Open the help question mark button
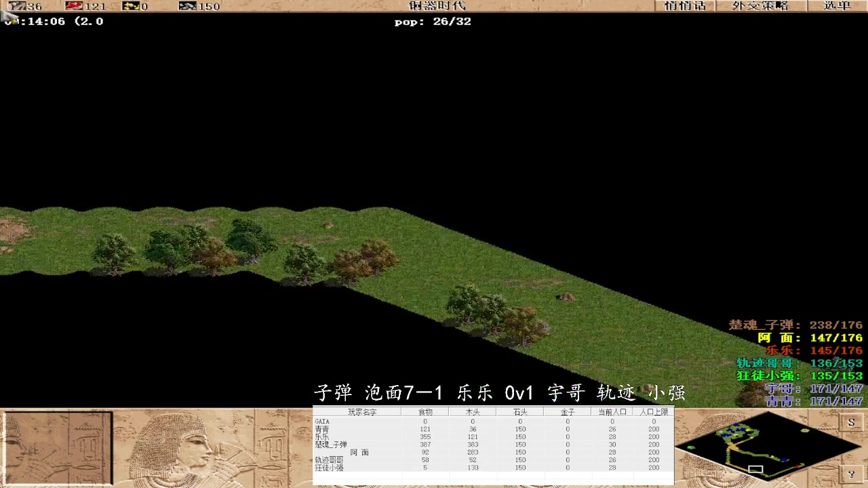Screen dimensions: 868x488 pos(851,474)
